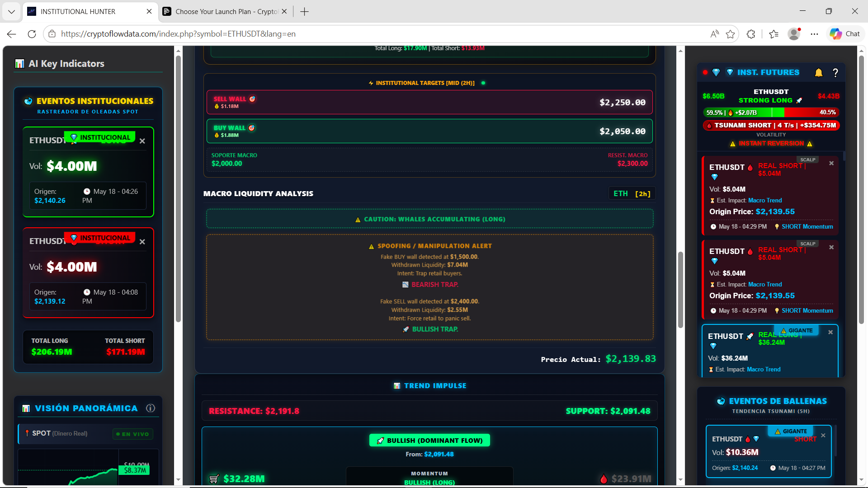Click the TREND IMPULSE header icon
This screenshot has height=488, width=868.
[x=397, y=386]
